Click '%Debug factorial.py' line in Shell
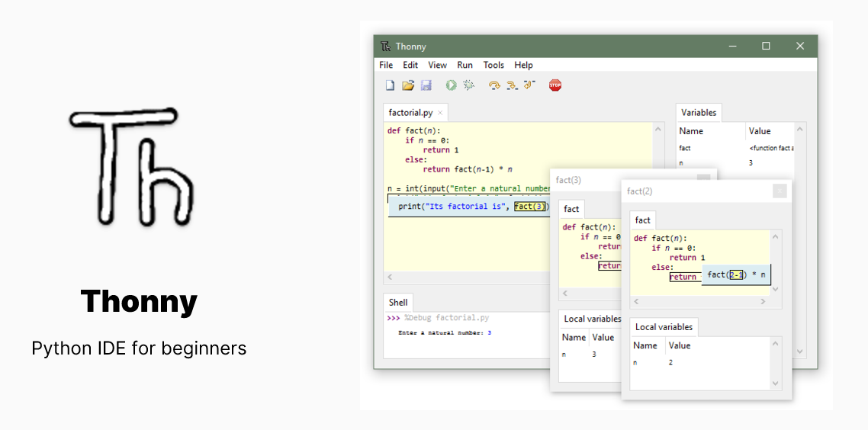The image size is (868, 430). (x=447, y=318)
